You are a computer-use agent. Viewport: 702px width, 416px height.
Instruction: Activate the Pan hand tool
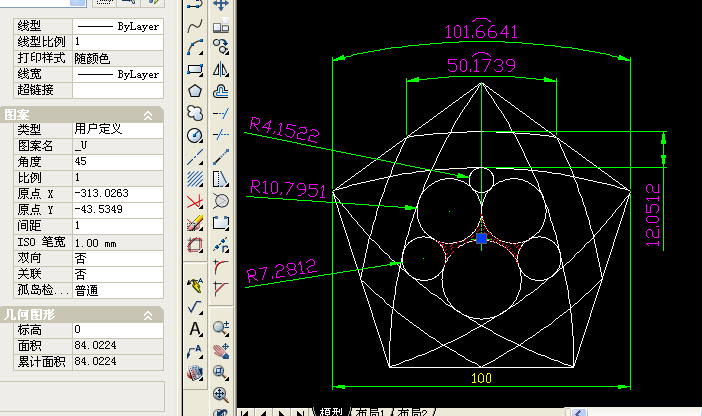tap(221, 351)
